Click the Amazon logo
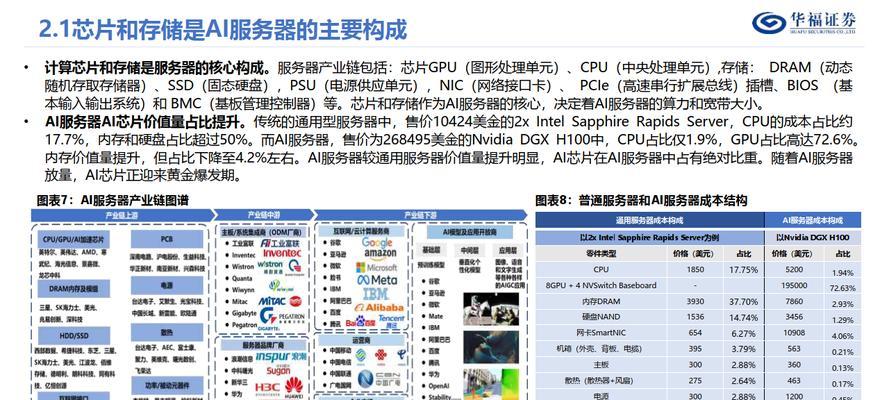 point(380,255)
